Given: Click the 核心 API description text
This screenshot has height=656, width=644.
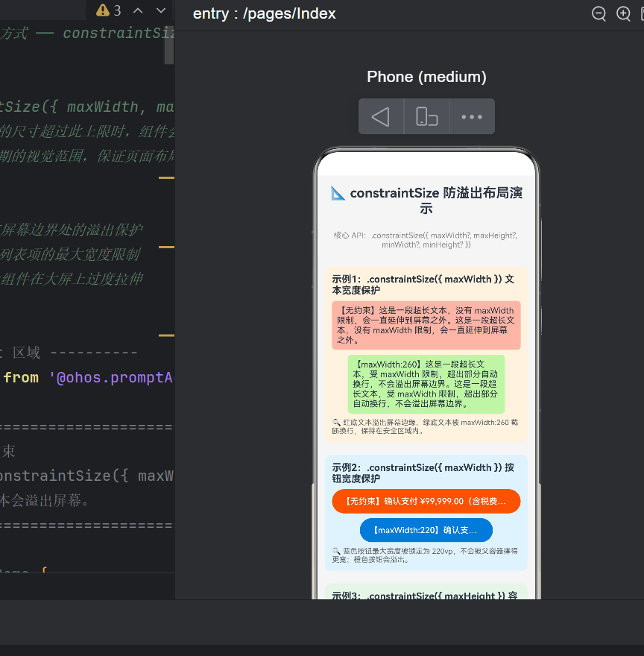Looking at the screenshot, I should 426,240.
